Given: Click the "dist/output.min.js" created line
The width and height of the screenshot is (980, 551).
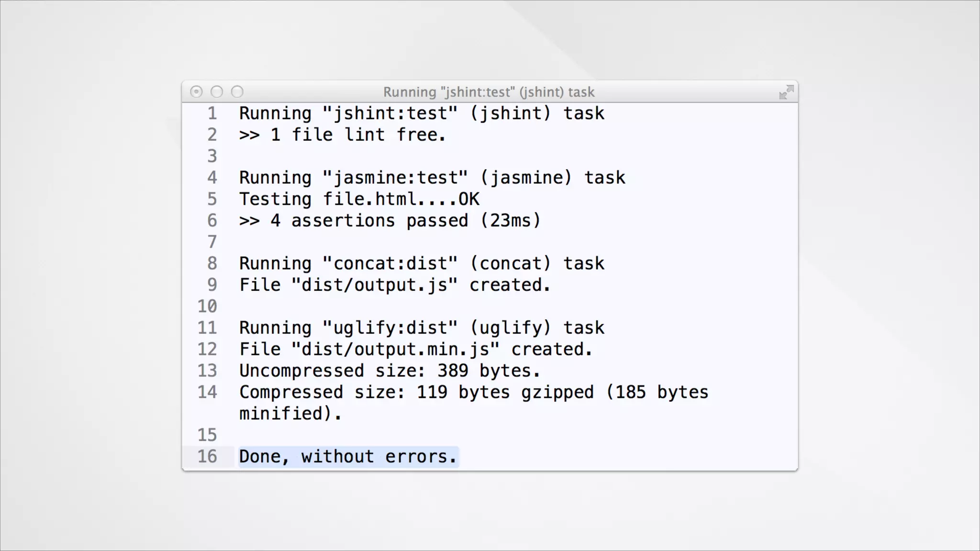Looking at the screenshot, I should [415, 350].
